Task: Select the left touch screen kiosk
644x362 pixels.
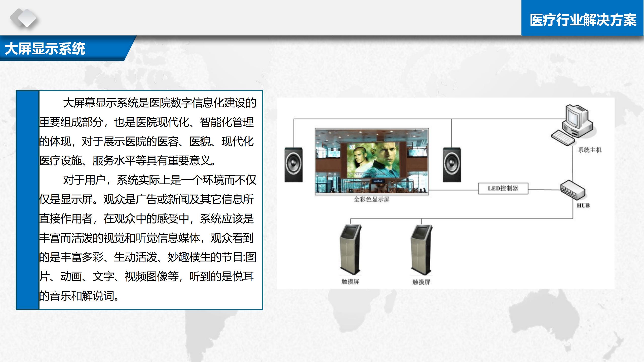Action: tap(350, 250)
